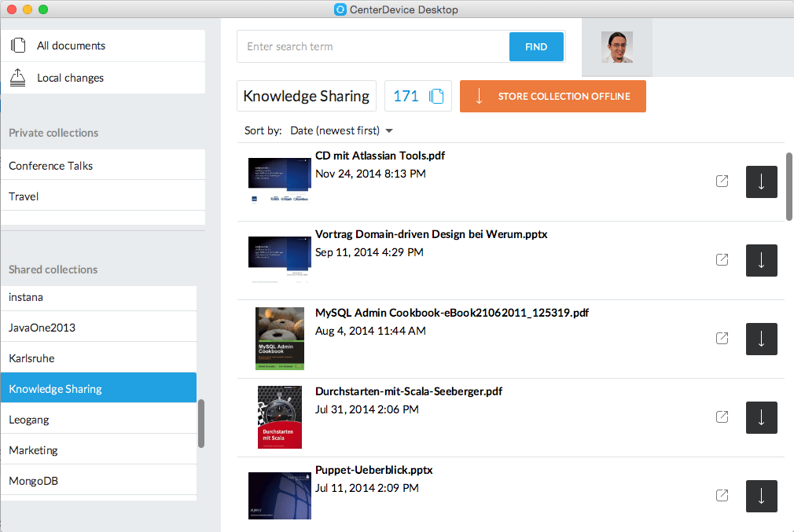Download the MySQL Admin Cookbook eBook
794x532 pixels.
pyautogui.click(x=761, y=339)
